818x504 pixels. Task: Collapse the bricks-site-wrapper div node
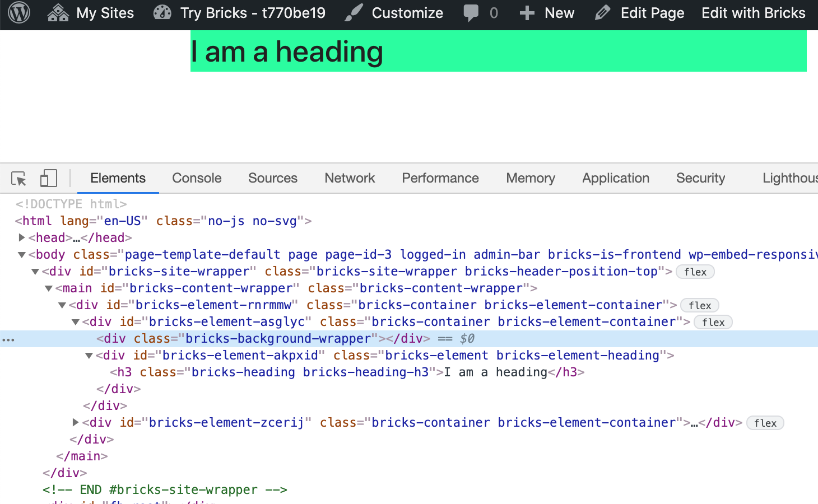pyautogui.click(x=35, y=271)
